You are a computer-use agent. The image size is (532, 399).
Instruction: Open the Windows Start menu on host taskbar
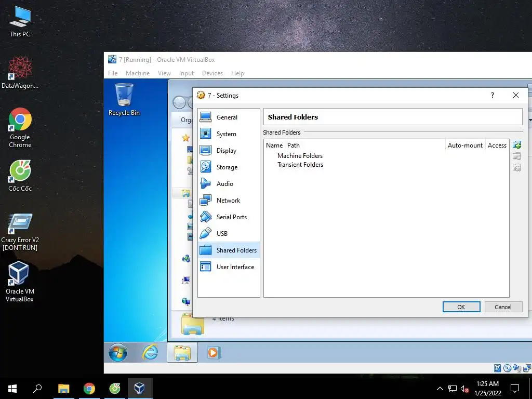point(12,389)
